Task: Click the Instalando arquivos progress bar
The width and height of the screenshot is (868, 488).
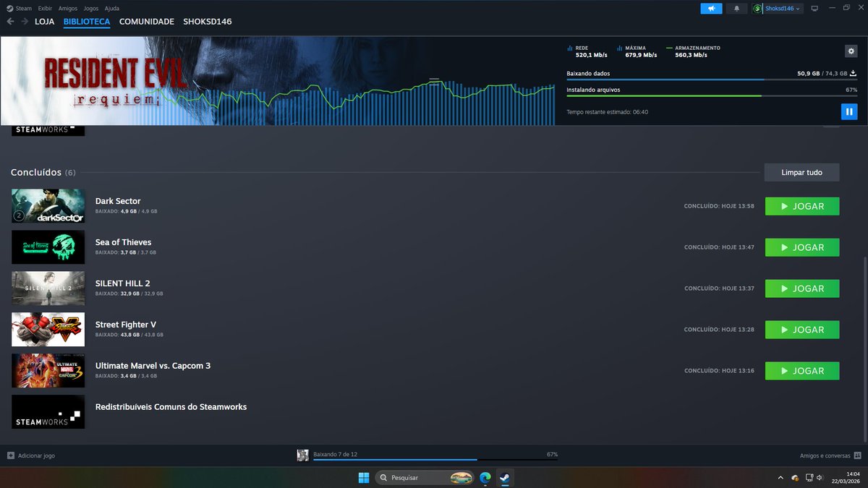Action: tap(712, 95)
